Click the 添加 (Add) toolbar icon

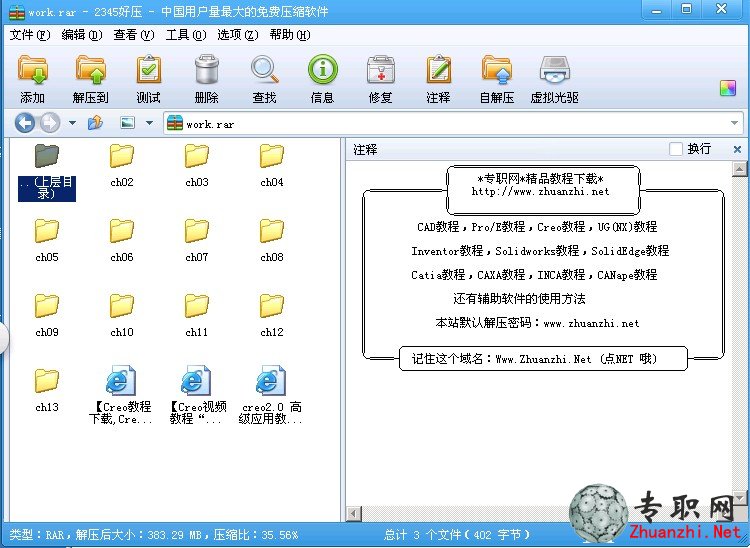coord(33,78)
